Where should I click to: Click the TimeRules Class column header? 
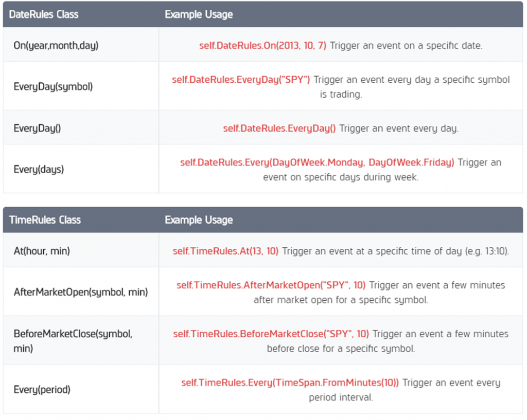pyautogui.click(x=45, y=220)
